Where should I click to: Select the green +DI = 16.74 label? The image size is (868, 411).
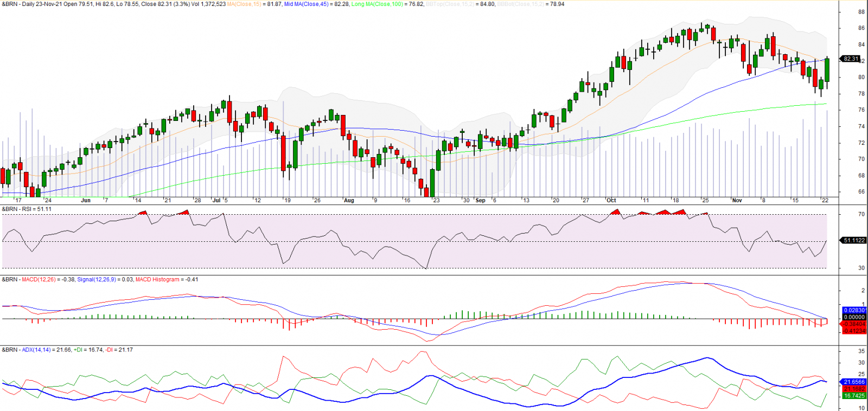[88, 350]
